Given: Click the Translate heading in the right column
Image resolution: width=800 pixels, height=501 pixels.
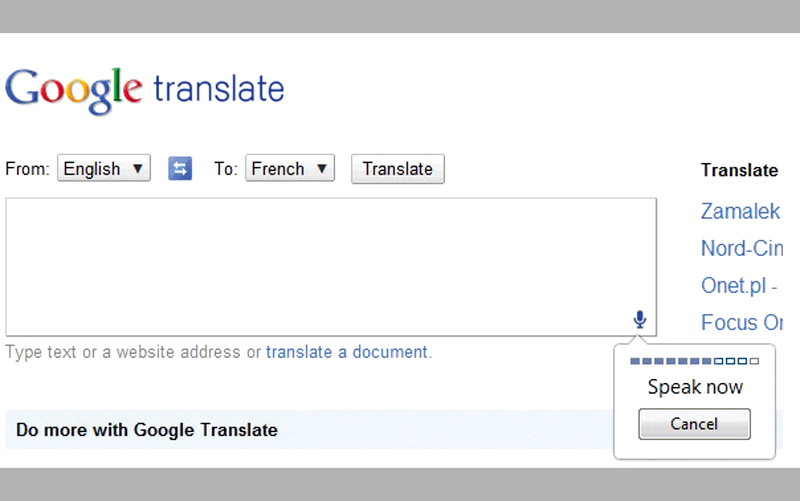Looking at the screenshot, I should (739, 170).
